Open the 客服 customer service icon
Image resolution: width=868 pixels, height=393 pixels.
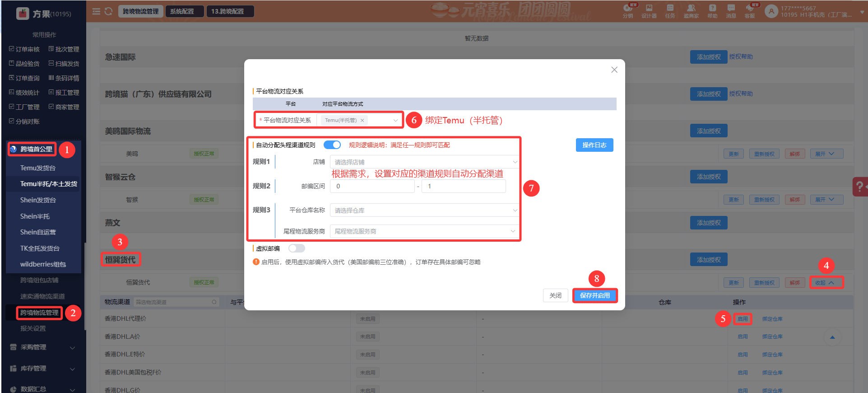749,9
